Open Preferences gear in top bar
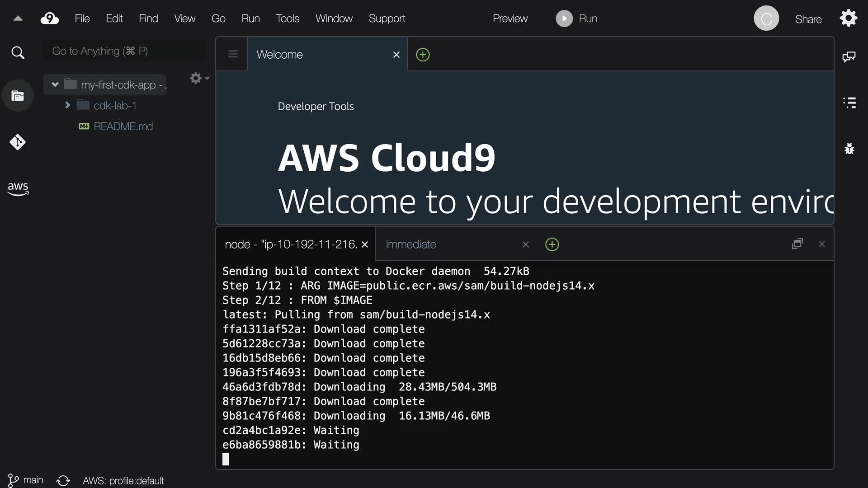 click(x=848, y=19)
